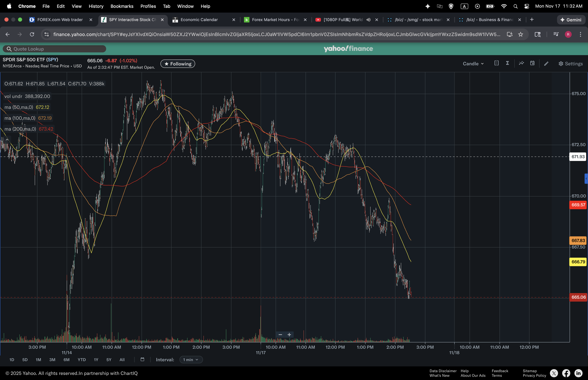
Task: Bookmark page with the star icon
Action: click(521, 34)
